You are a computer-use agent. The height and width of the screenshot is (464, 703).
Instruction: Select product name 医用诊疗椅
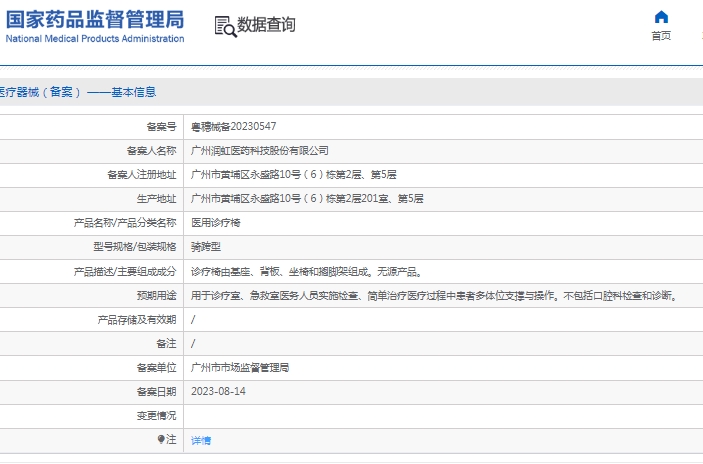[216, 223]
